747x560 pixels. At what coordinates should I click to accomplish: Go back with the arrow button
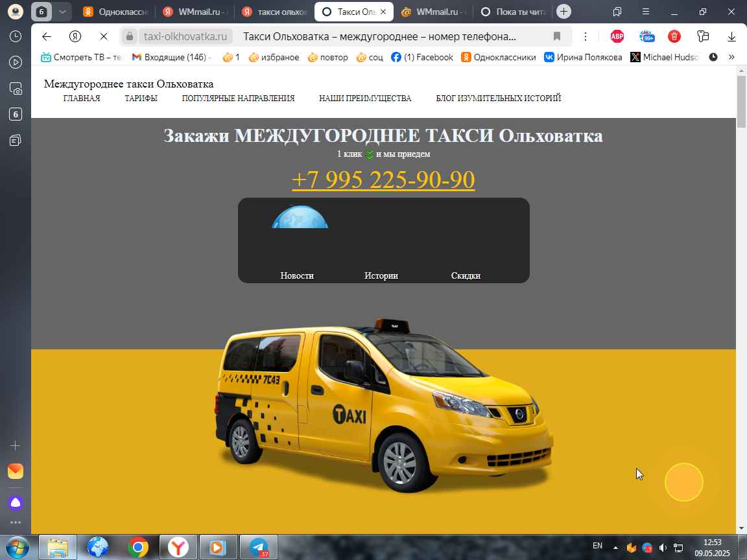[x=46, y=36]
